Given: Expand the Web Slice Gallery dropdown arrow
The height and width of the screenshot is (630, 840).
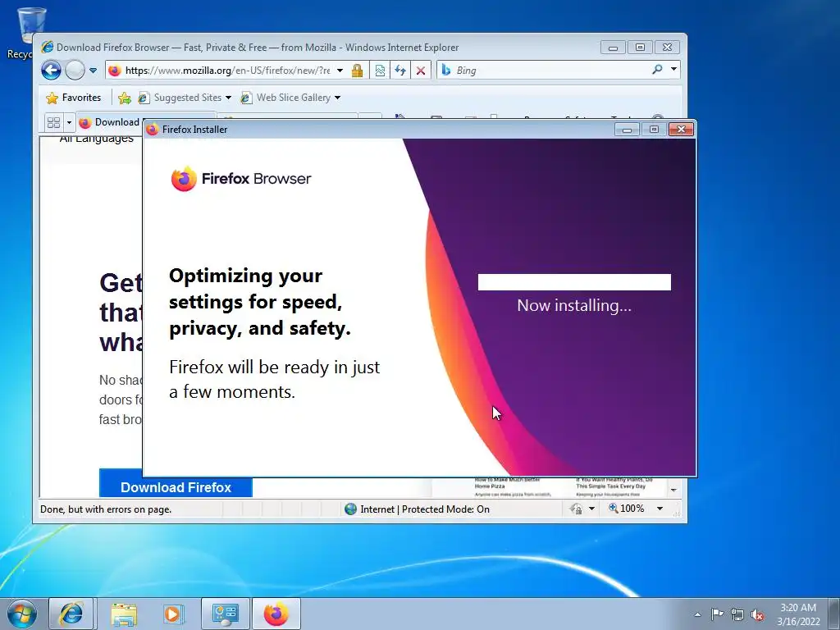Looking at the screenshot, I should (x=337, y=98).
